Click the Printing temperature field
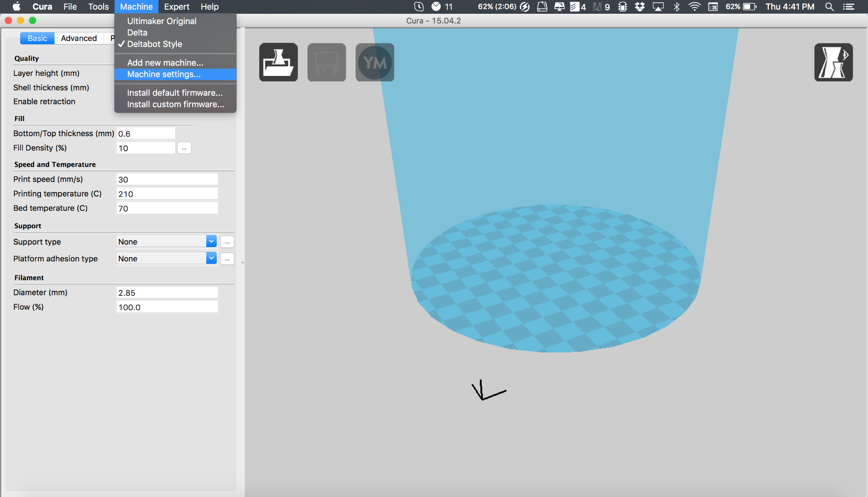868x497 pixels. pos(167,194)
